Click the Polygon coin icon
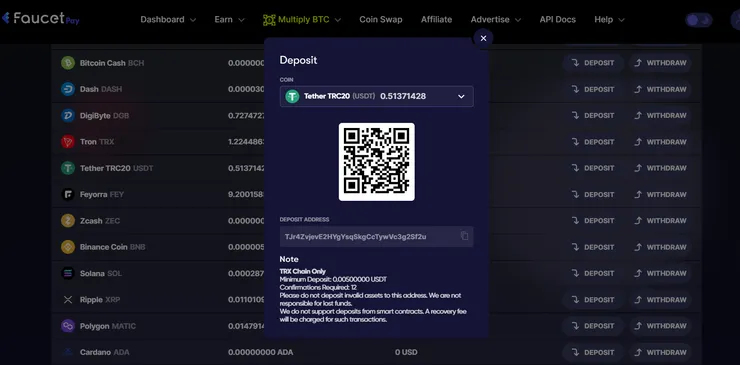The height and width of the screenshot is (365, 740). coord(68,326)
